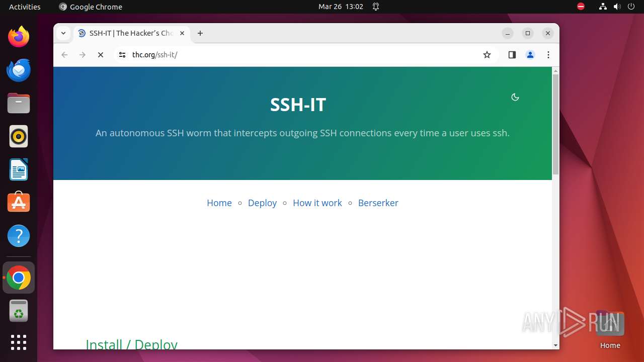The image size is (644, 362).
Task: Open network status icon
Action: click(603, 7)
